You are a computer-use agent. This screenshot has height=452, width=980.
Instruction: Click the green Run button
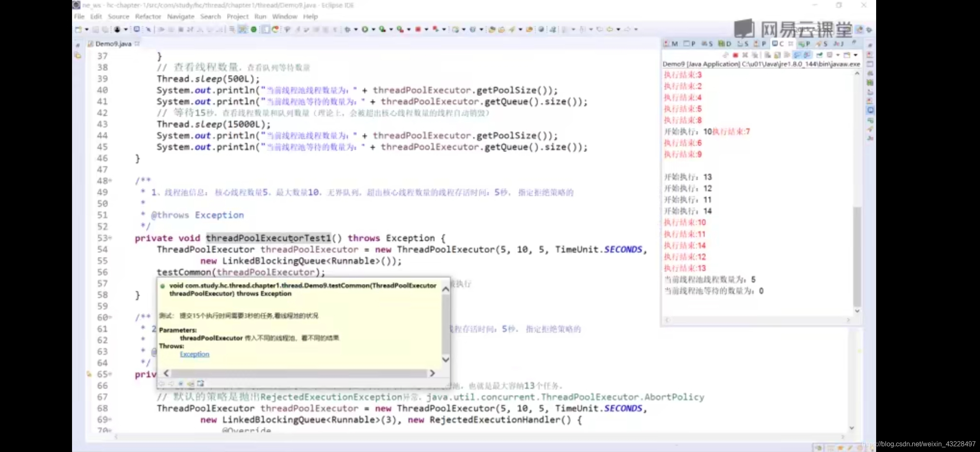[x=365, y=29]
